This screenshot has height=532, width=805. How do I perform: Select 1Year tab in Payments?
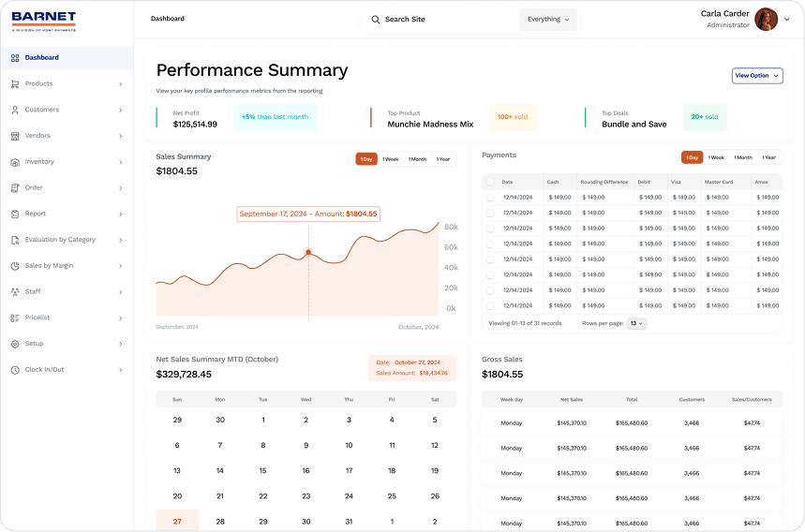[x=769, y=157]
